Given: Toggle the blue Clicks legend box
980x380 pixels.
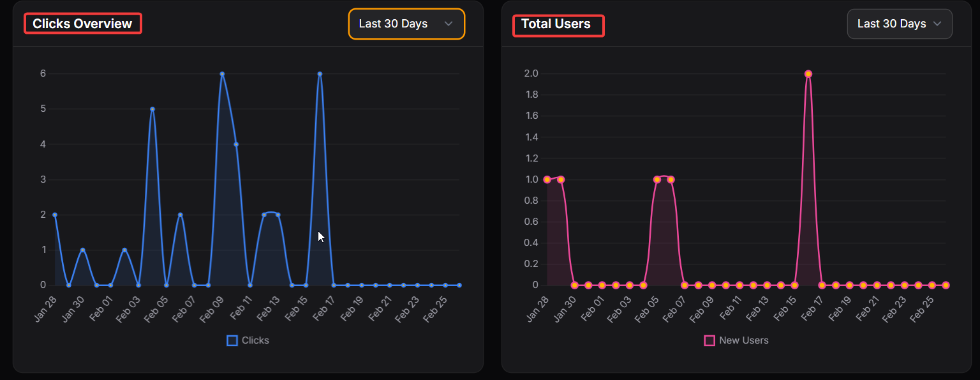Looking at the screenshot, I should click(232, 340).
